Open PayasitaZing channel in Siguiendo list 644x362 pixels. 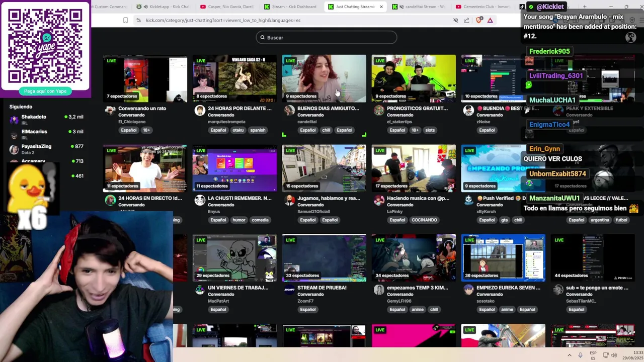(x=47, y=149)
